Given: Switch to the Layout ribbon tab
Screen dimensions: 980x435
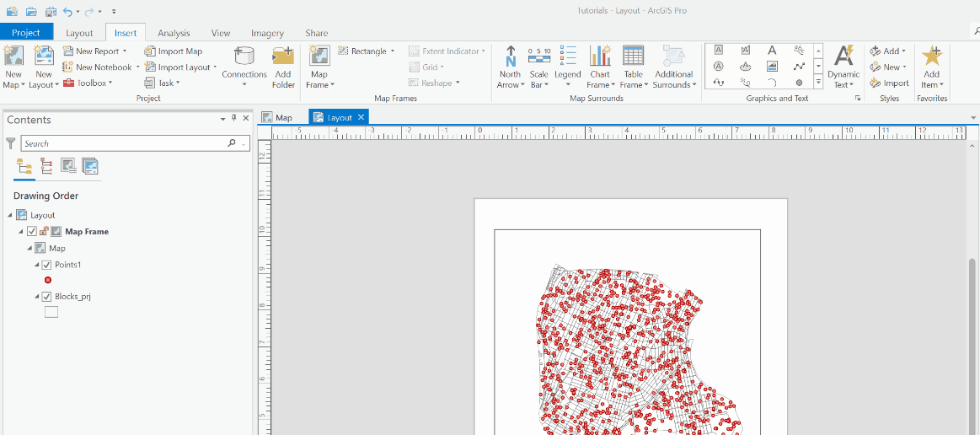Looking at the screenshot, I should (79, 33).
